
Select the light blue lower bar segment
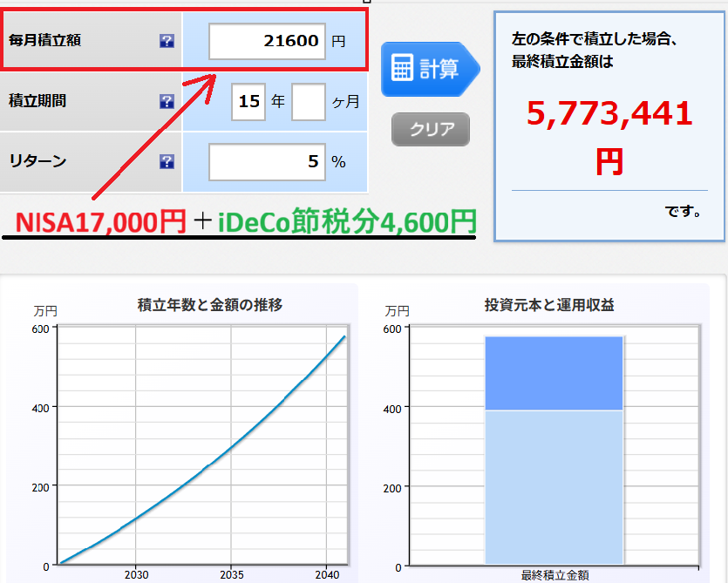554,486
